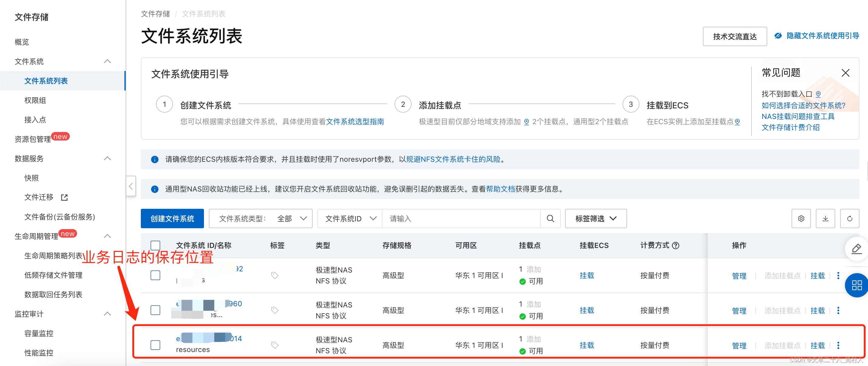868x366 pixels.
Task: Click the tag icon in resources row
Action: pos(275,345)
